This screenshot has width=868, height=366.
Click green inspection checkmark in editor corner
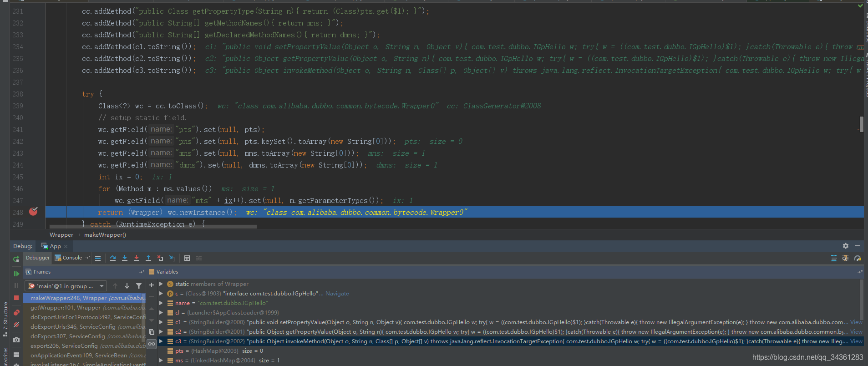tap(860, 6)
